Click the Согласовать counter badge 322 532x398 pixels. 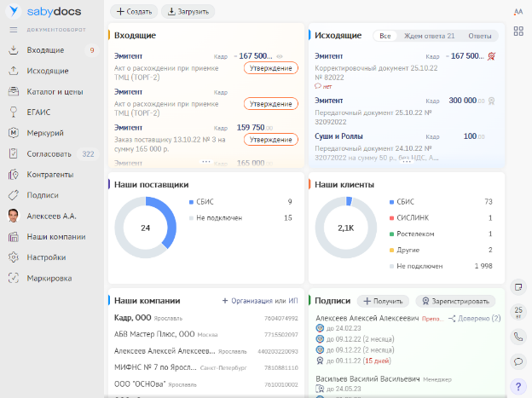tap(88, 154)
